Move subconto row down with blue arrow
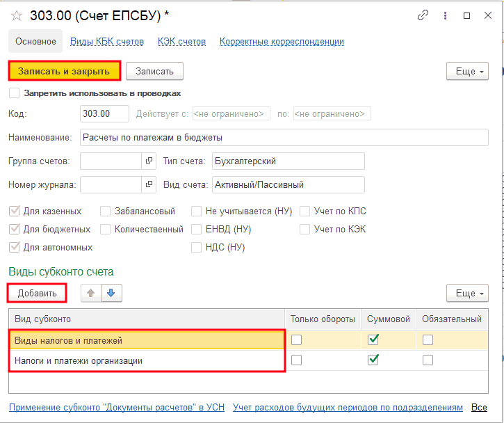The height and width of the screenshot is (423, 504). [111, 293]
